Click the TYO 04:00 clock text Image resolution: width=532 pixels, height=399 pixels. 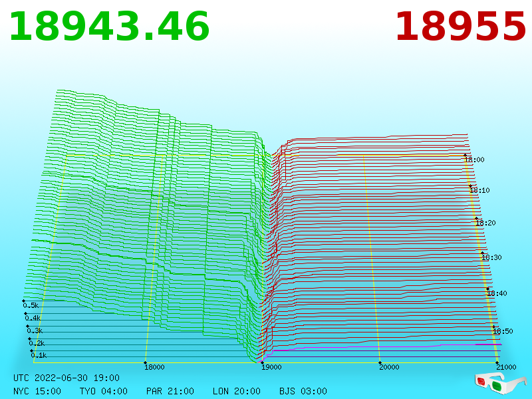coord(104,391)
